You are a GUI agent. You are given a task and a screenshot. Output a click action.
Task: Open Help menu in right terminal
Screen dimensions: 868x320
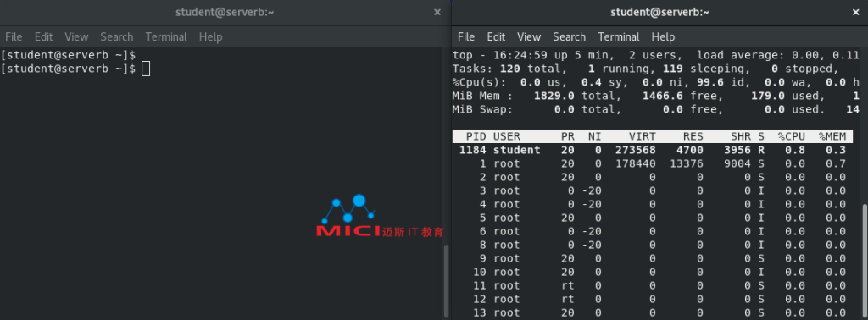click(663, 37)
